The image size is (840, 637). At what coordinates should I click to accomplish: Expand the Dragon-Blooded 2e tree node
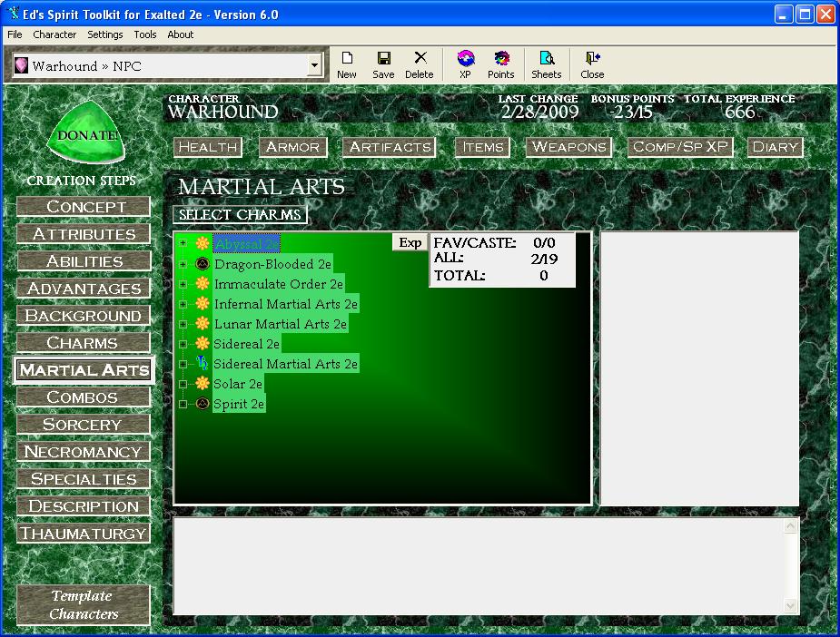183,264
